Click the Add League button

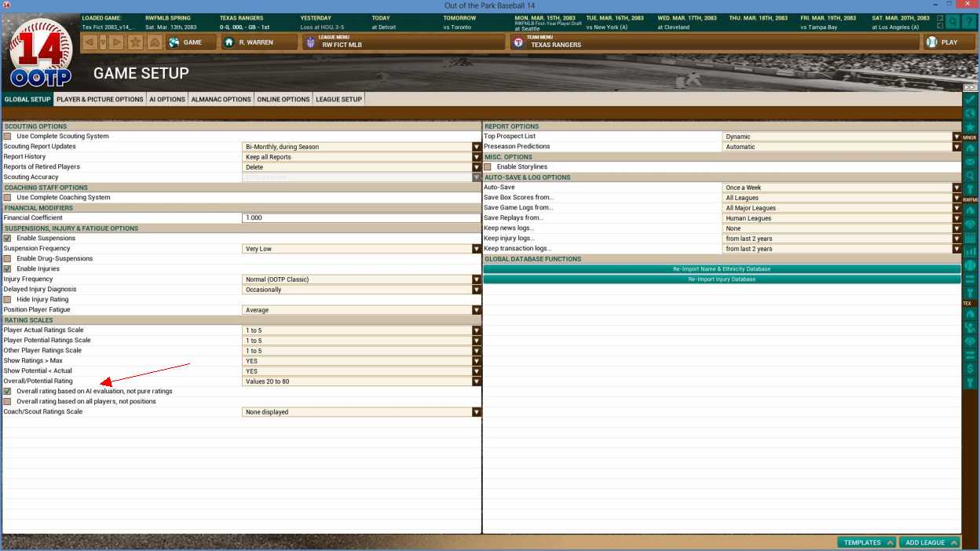tap(930, 542)
